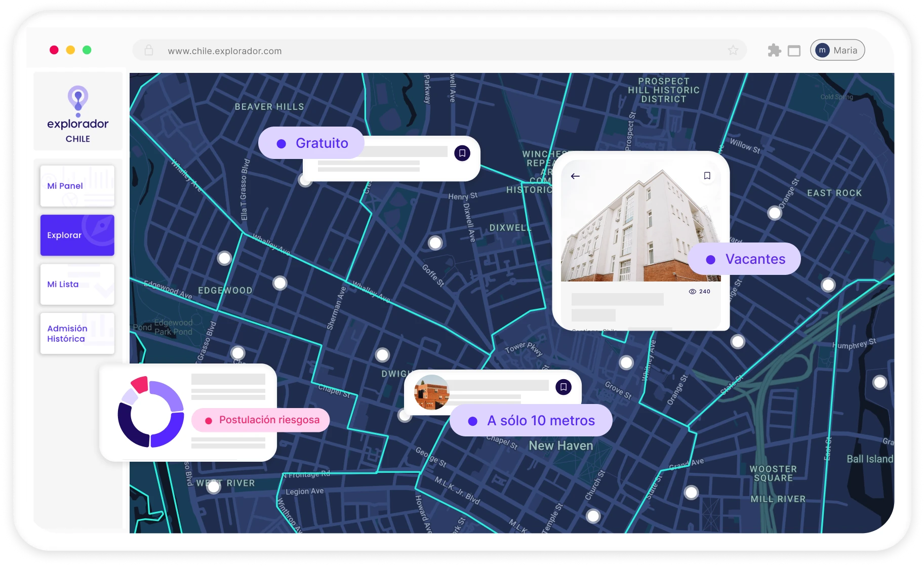The image size is (924, 566).
Task: Select the map marker above Dwight label
Action: (x=383, y=355)
